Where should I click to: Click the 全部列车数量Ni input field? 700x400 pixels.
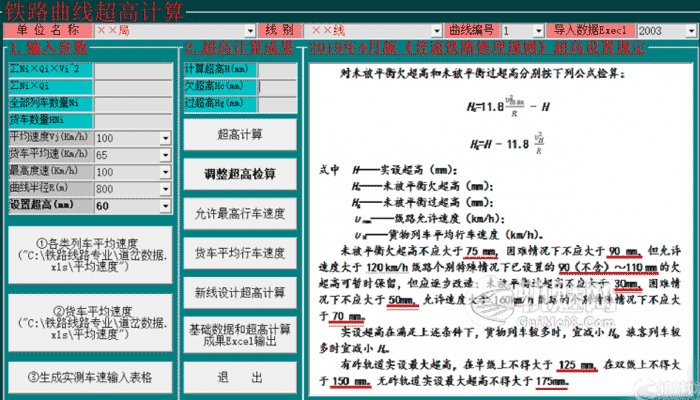pyautogui.click(x=133, y=105)
